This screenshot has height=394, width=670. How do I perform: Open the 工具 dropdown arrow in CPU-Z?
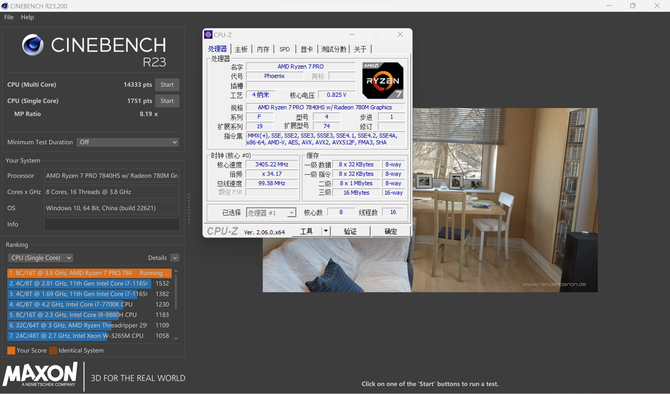pos(326,231)
